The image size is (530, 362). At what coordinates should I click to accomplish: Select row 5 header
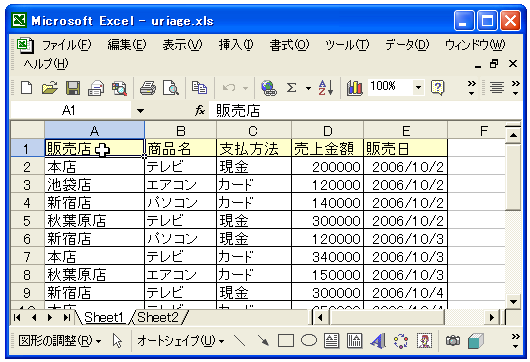click(x=27, y=221)
